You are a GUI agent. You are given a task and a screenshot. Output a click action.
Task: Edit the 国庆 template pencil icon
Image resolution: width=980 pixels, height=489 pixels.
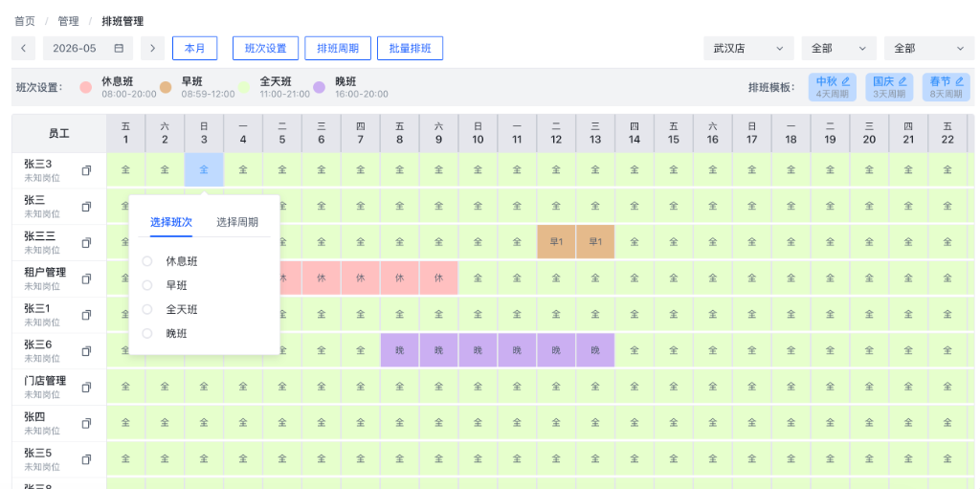[x=902, y=81]
